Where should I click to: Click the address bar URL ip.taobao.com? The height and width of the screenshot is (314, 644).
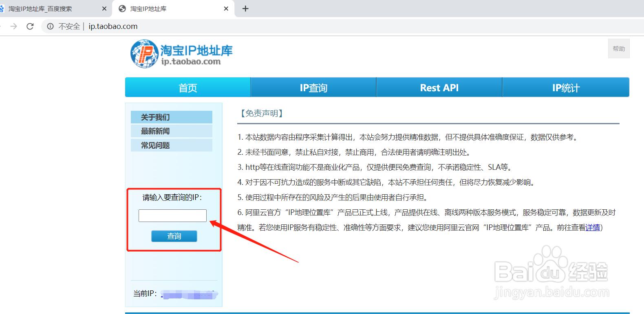point(113,26)
